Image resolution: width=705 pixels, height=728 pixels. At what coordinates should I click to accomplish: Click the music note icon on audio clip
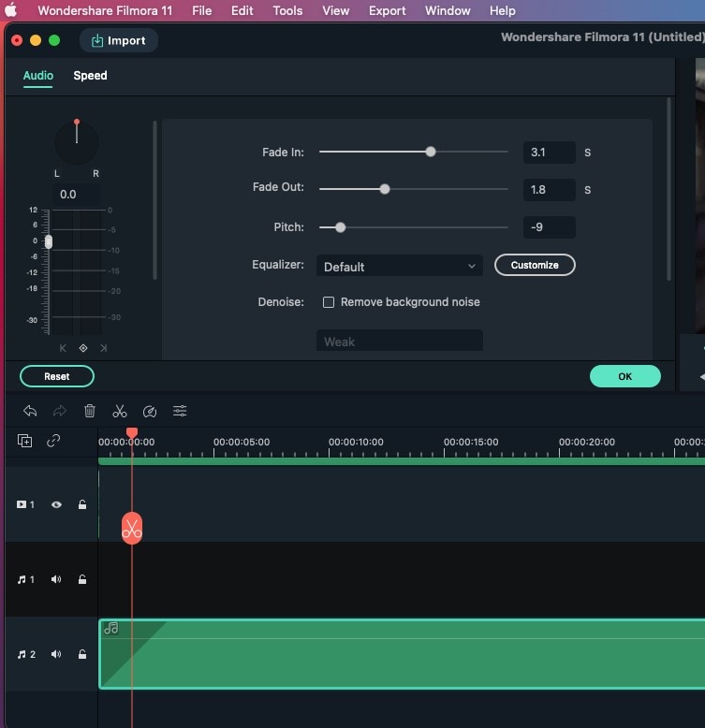coord(111,628)
